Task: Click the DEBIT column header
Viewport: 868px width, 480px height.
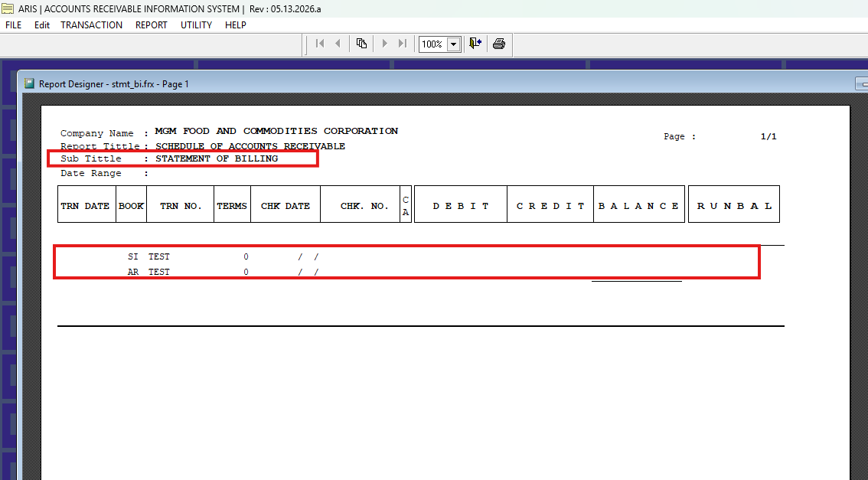Action: tap(461, 204)
